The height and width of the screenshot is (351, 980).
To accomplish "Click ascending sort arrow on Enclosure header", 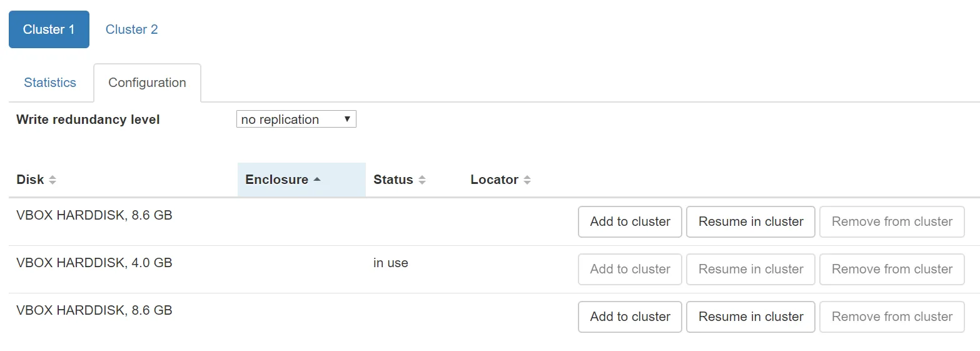I will [x=317, y=180].
